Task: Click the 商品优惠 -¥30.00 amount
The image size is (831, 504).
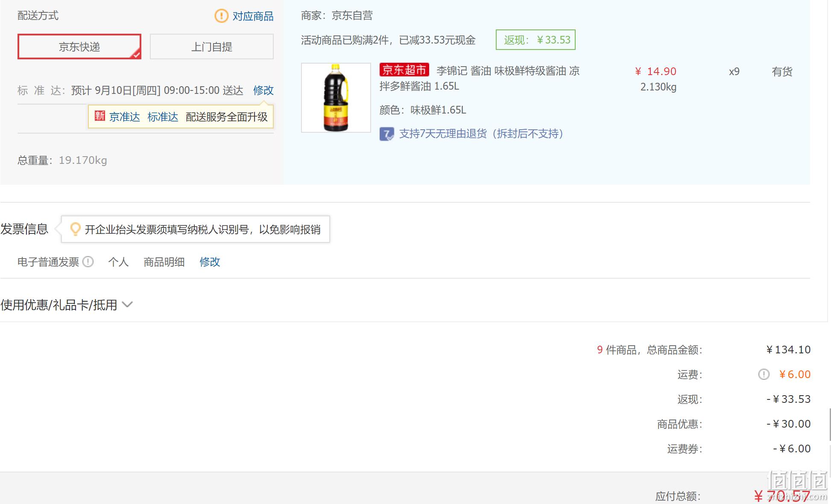Action: click(788, 424)
